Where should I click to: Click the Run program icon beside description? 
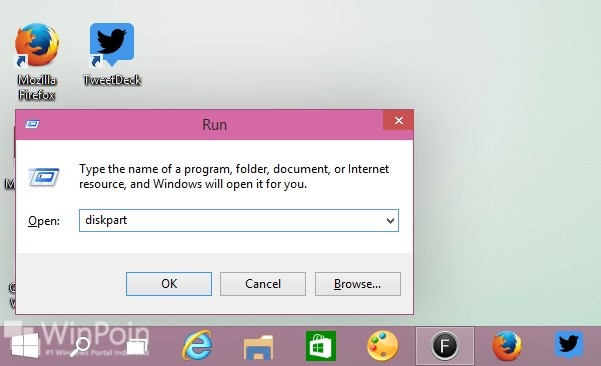(x=44, y=177)
